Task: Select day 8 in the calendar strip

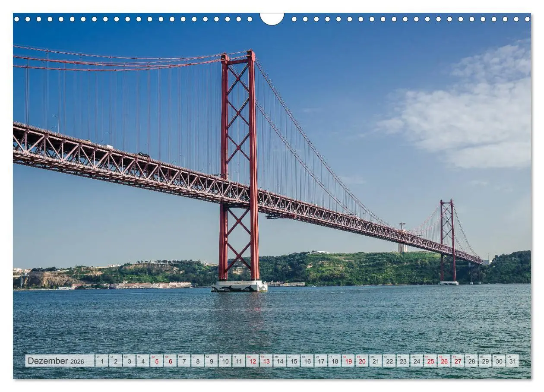Action: pyautogui.click(x=197, y=361)
